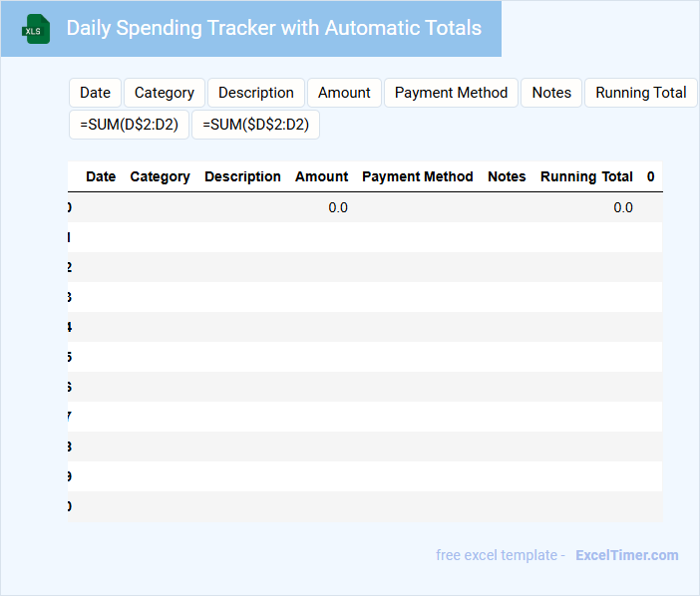The height and width of the screenshot is (596, 700).
Task: Select the Description column header
Action: coord(242,176)
